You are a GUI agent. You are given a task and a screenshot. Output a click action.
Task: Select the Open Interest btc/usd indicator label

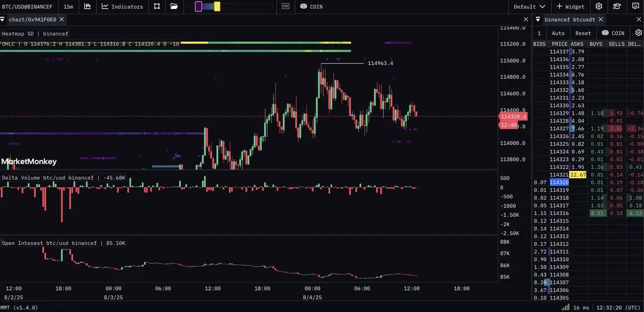pyautogui.click(x=64, y=243)
